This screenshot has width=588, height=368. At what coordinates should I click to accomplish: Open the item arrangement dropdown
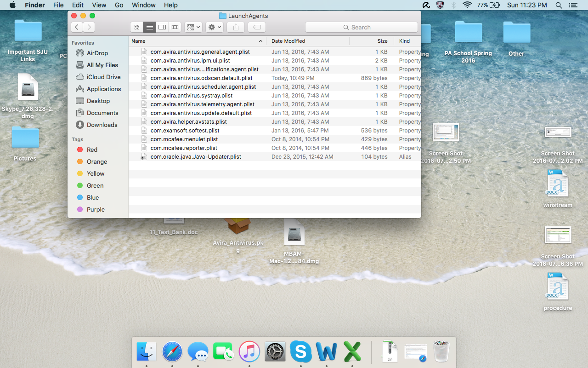point(193,27)
